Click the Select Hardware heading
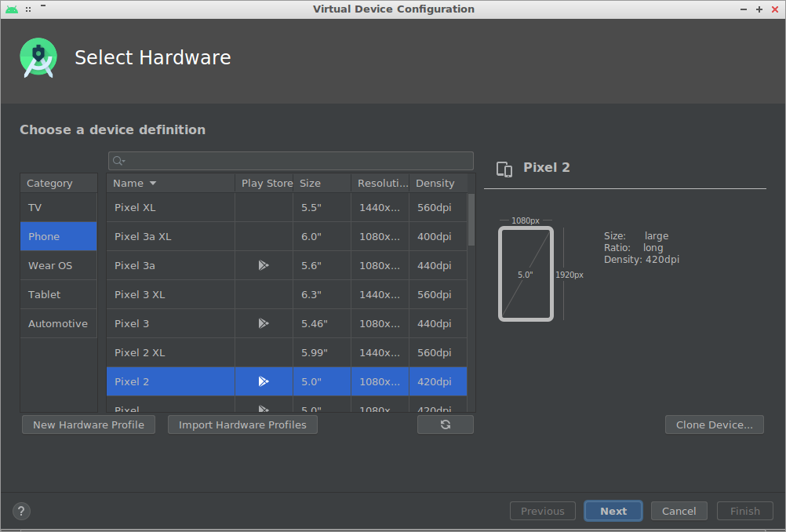This screenshot has height=532, width=786. pyautogui.click(x=153, y=57)
